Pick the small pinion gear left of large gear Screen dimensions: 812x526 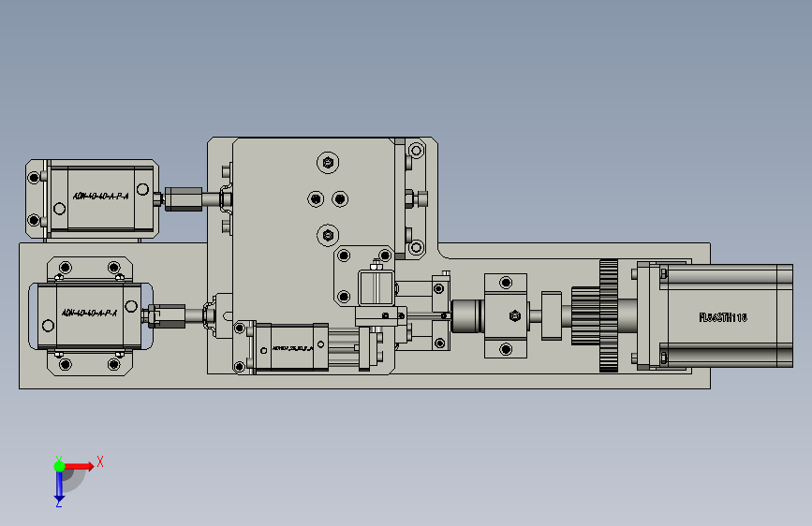point(585,315)
